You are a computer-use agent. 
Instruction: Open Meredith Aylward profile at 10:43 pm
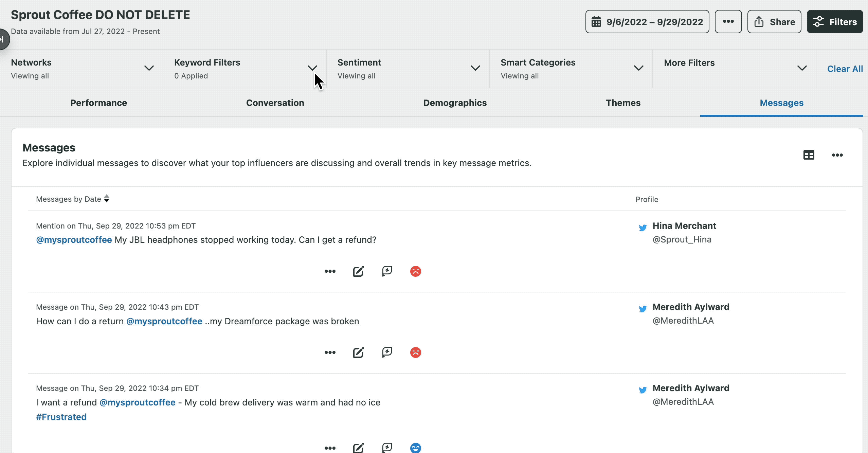point(691,307)
